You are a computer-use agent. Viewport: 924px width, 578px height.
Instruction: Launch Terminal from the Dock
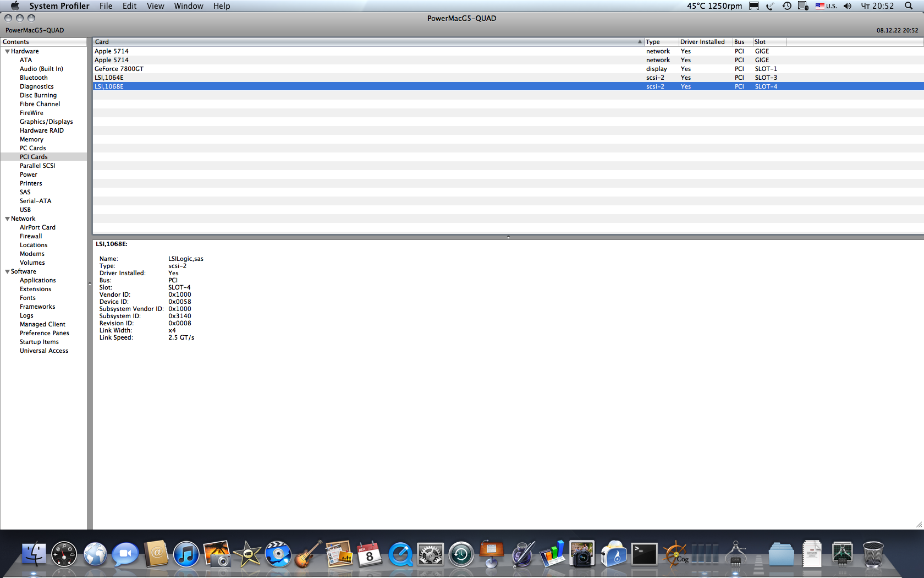(644, 554)
